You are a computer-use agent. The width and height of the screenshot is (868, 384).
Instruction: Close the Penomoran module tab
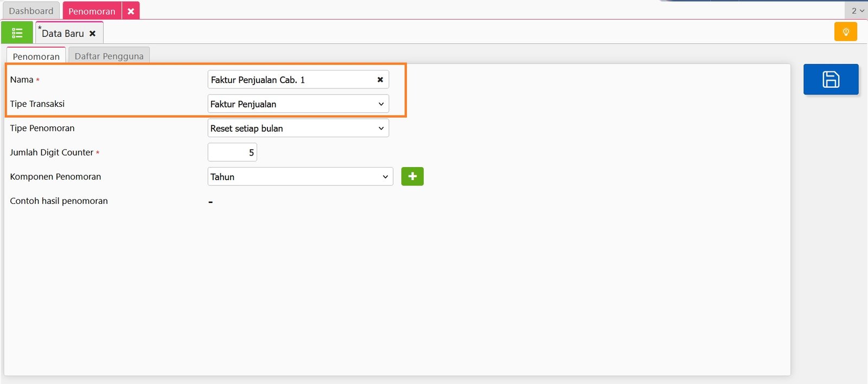pos(131,11)
